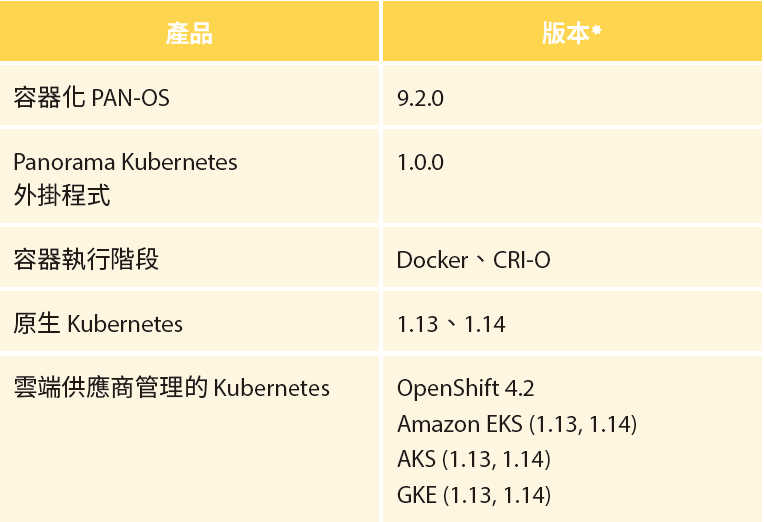Screen dimensions: 764x522
Task: Click the Panorama Kubernetes text
Action: (125, 162)
